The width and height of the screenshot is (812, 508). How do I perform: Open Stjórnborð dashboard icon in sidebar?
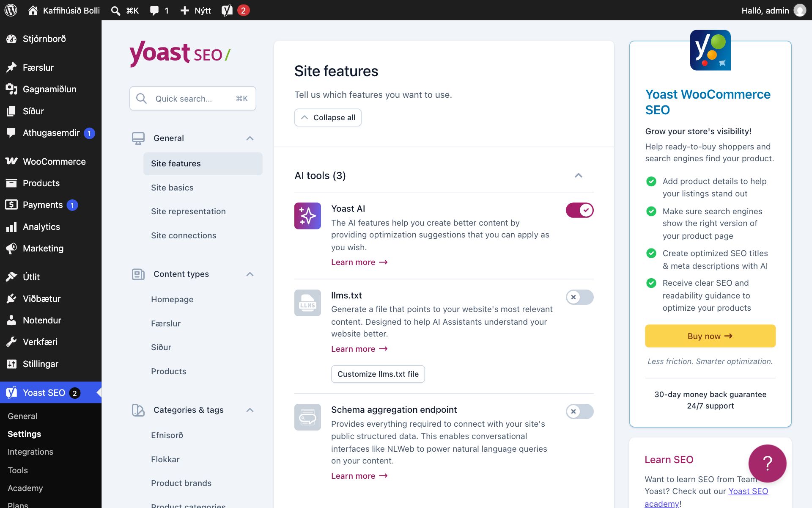click(x=11, y=39)
